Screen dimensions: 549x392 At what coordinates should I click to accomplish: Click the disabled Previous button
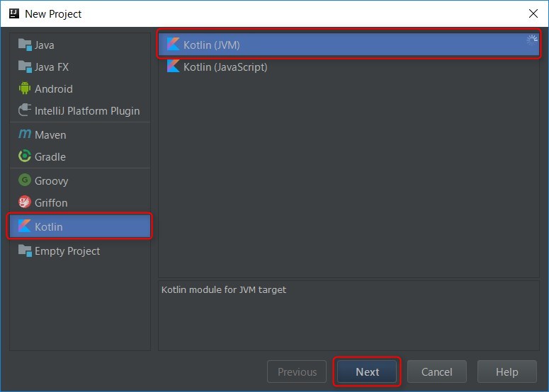297,371
